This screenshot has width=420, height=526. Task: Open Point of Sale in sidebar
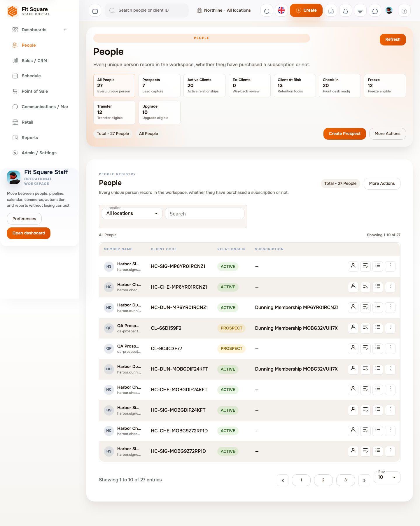[40, 91]
